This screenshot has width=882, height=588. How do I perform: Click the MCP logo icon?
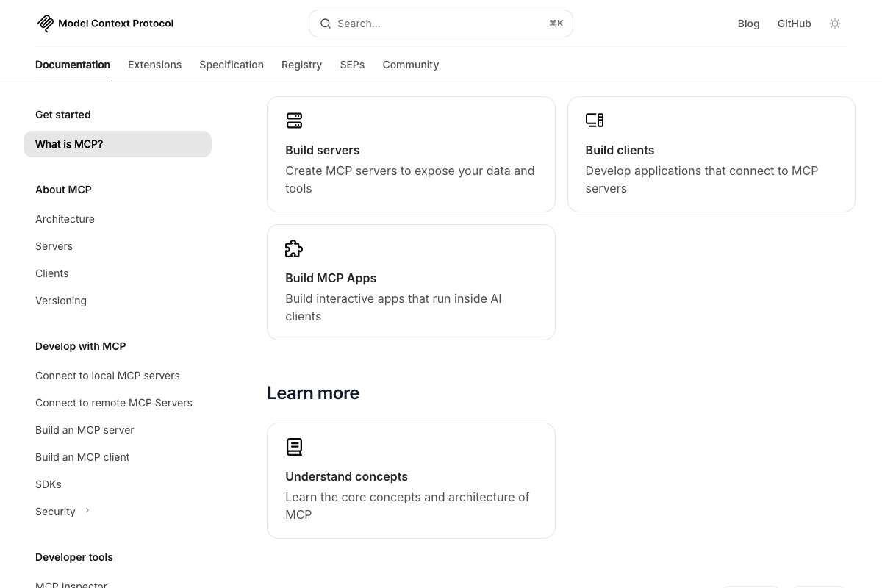[x=45, y=23]
